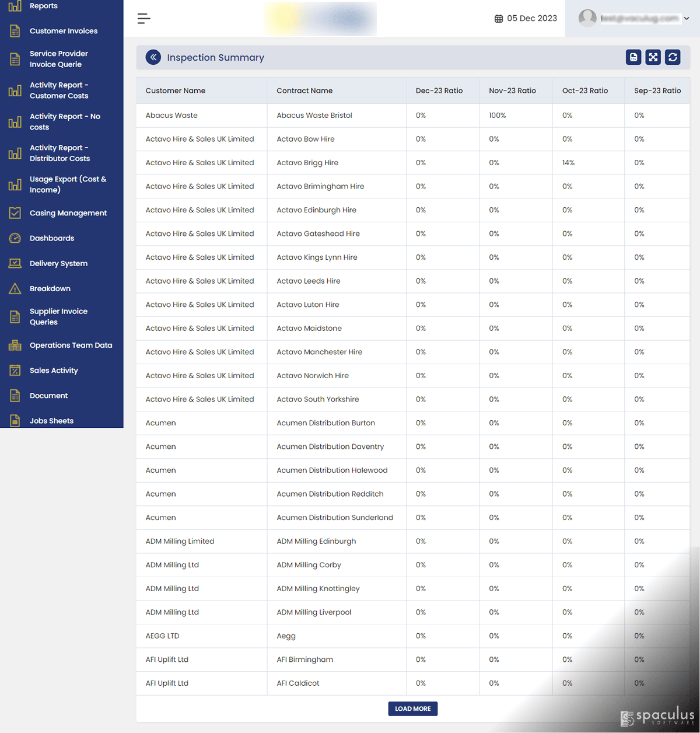Click the Customer Name column header
Image resolution: width=700 pixels, height=733 pixels.
coord(176,90)
